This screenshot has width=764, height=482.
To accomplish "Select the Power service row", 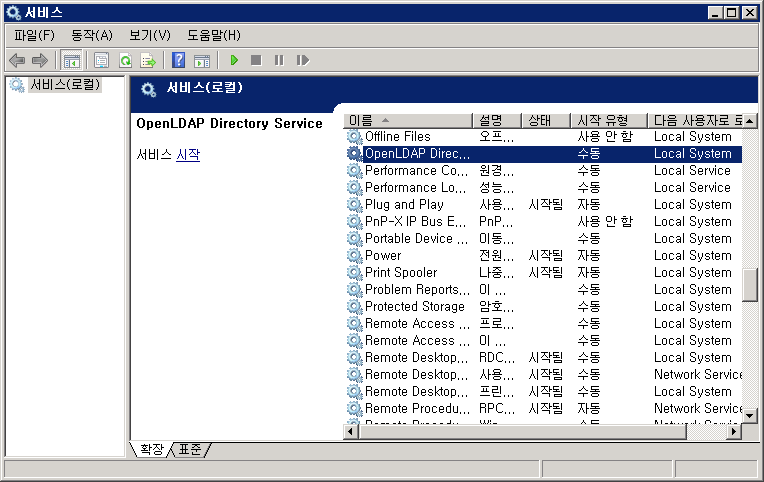I will (x=543, y=255).
